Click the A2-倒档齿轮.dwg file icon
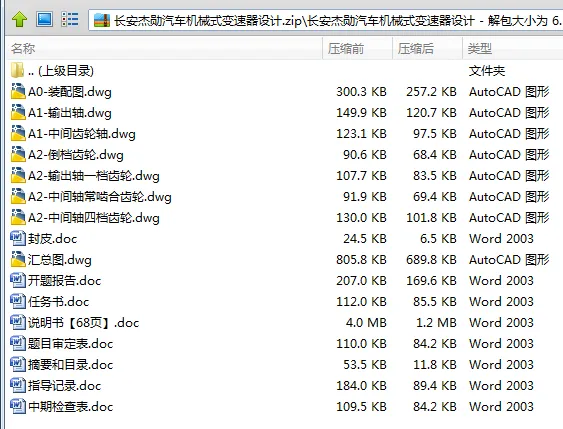Image resolution: width=563 pixels, height=429 pixels. pos(18,154)
